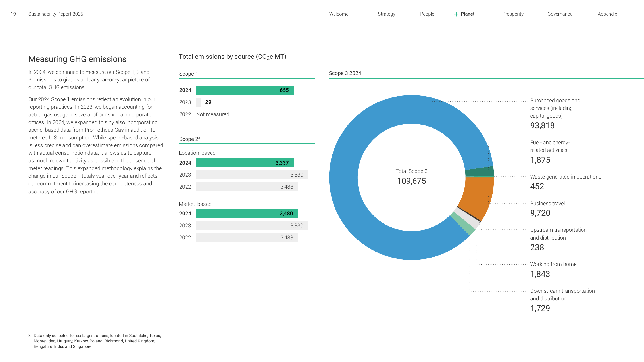The width and height of the screenshot is (644, 362).
Task: Switch to the People tab
Action: click(x=427, y=14)
